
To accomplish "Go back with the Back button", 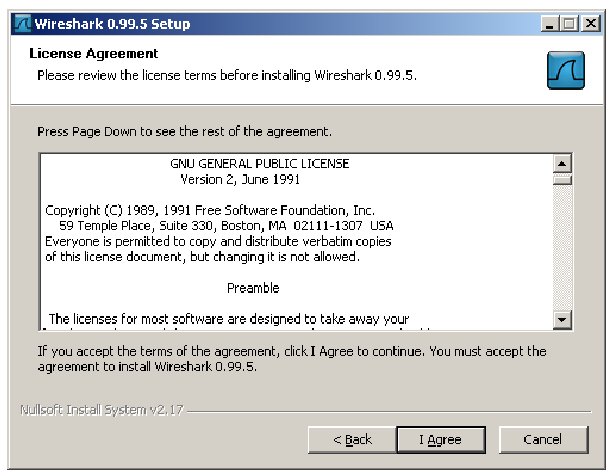I will (352, 440).
